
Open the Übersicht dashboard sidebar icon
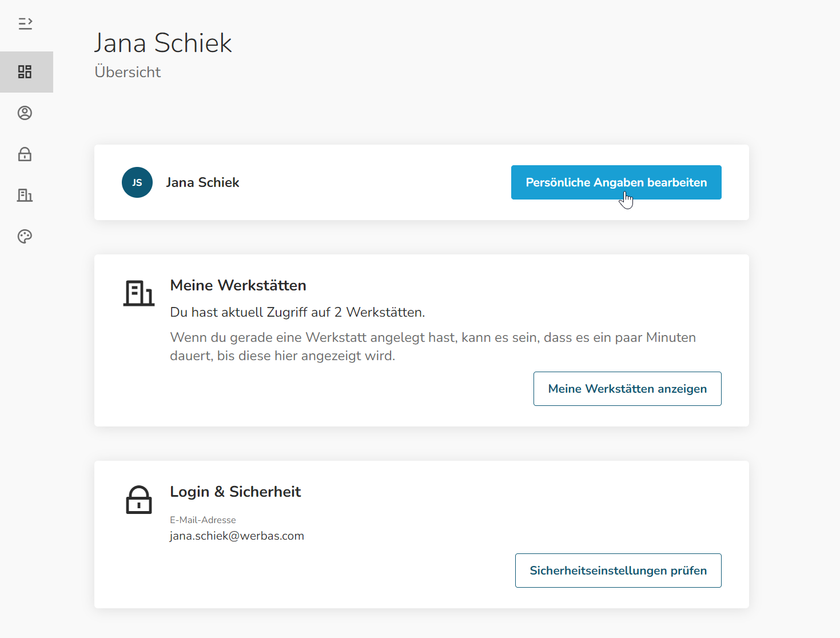pyautogui.click(x=25, y=72)
